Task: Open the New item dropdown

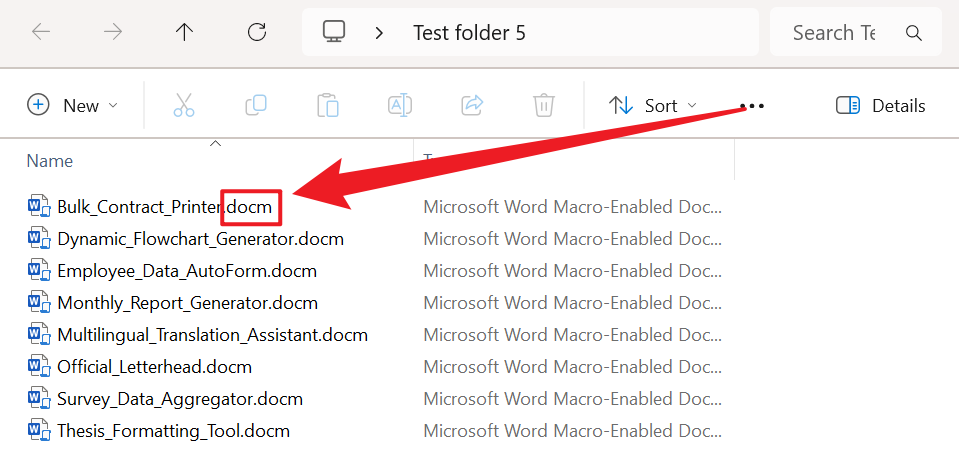Action: click(73, 106)
